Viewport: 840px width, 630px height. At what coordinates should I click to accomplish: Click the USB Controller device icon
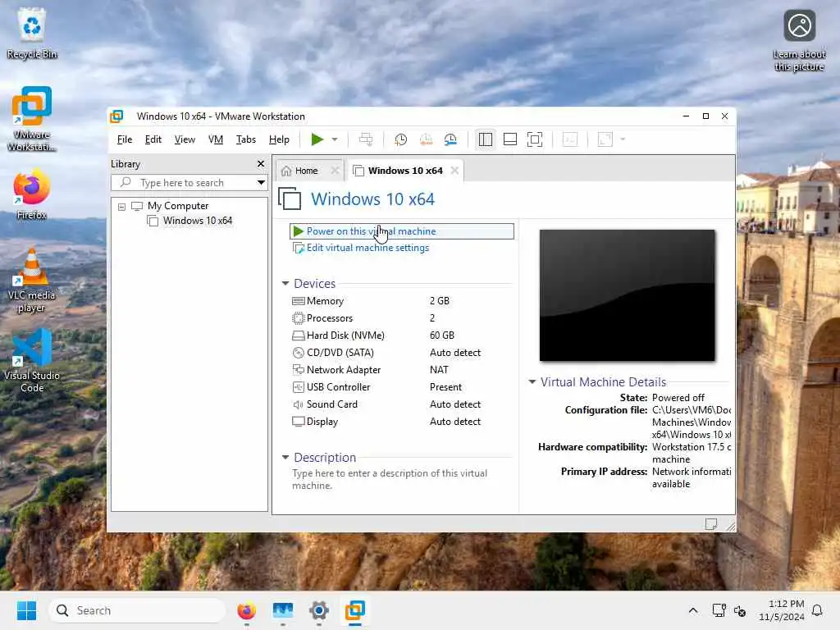click(x=299, y=387)
